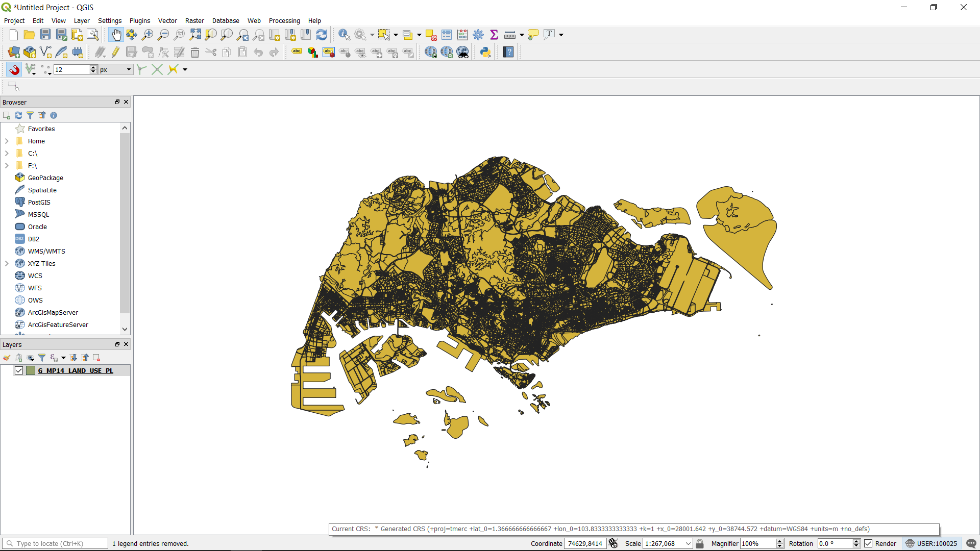This screenshot has height=551, width=980.
Task: Open the Processing menu
Action: pyautogui.click(x=284, y=21)
